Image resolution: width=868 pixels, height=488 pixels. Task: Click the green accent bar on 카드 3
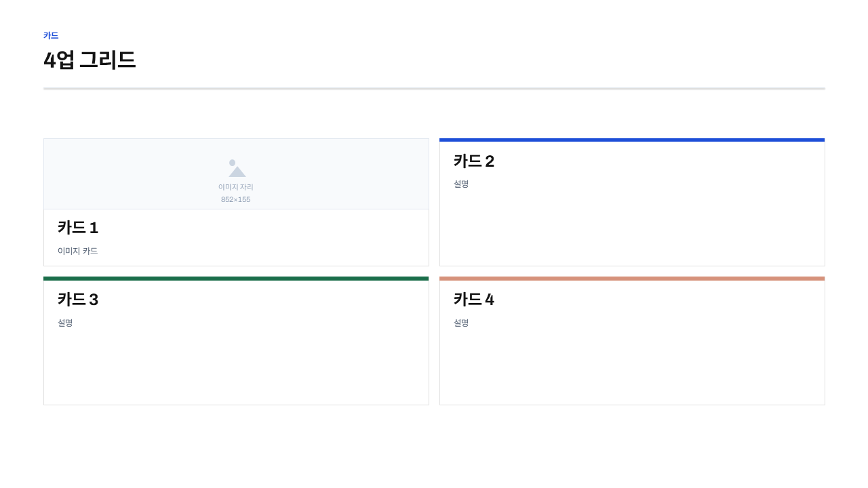236,279
